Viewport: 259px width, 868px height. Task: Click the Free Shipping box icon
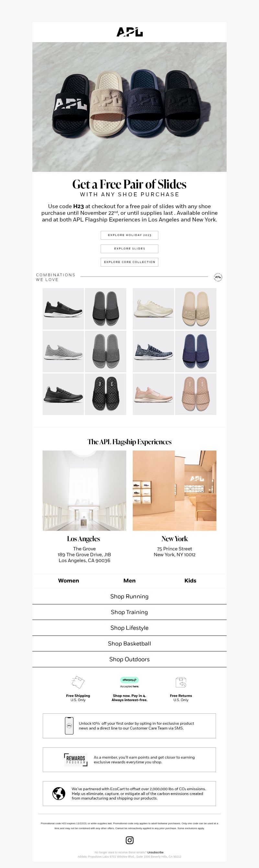click(x=78, y=682)
